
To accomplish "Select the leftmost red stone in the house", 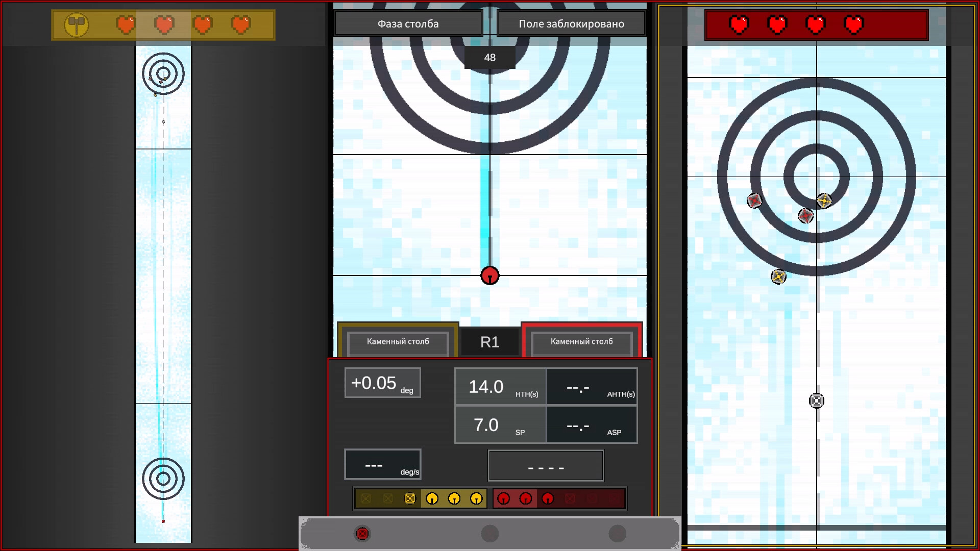I will [754, 201].
